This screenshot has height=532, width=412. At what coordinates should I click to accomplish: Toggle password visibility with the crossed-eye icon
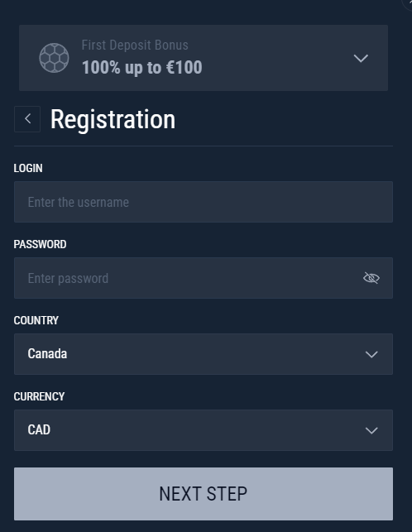(371, 278)
